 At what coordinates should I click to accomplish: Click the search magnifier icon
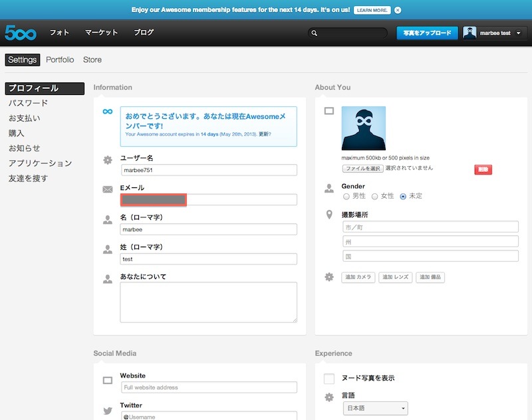tap(315, 33)
